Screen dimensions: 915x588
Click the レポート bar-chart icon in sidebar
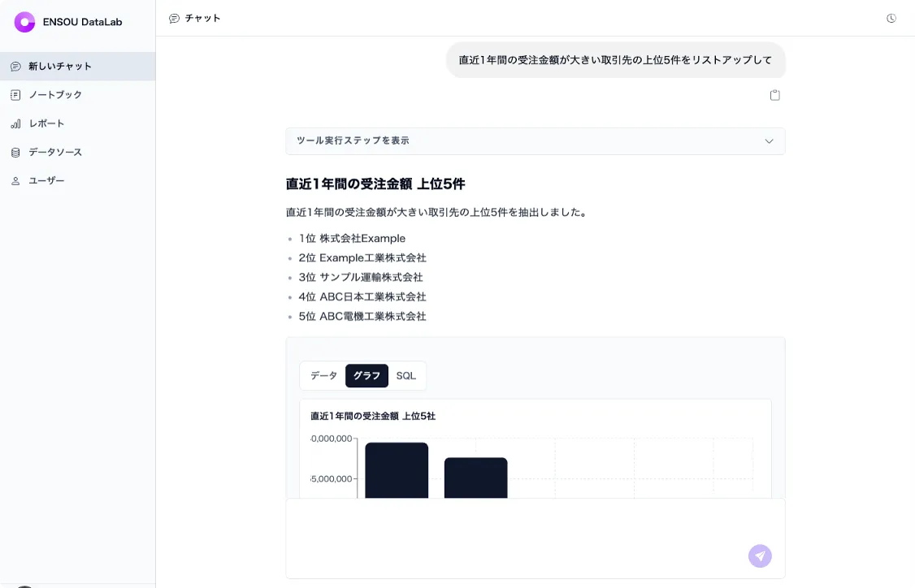[x=15, y=123]
